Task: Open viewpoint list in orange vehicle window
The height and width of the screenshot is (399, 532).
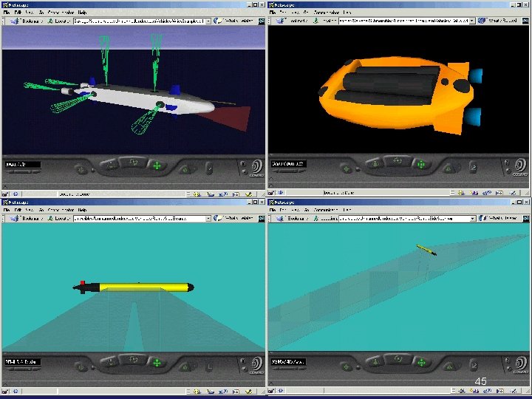Action: click(x=289, y=164)
